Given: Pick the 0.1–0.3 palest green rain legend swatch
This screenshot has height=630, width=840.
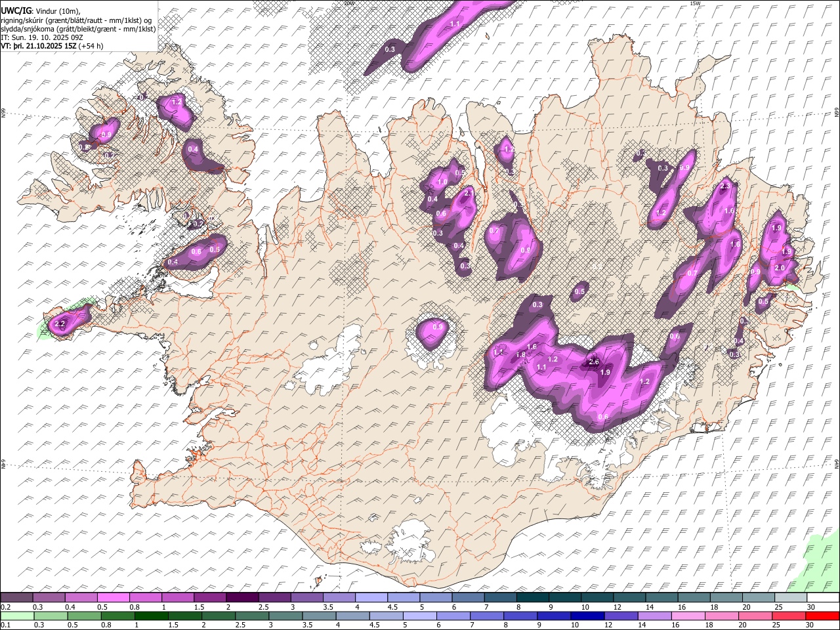Looking at the screenshot, I should tap(17, 616).
